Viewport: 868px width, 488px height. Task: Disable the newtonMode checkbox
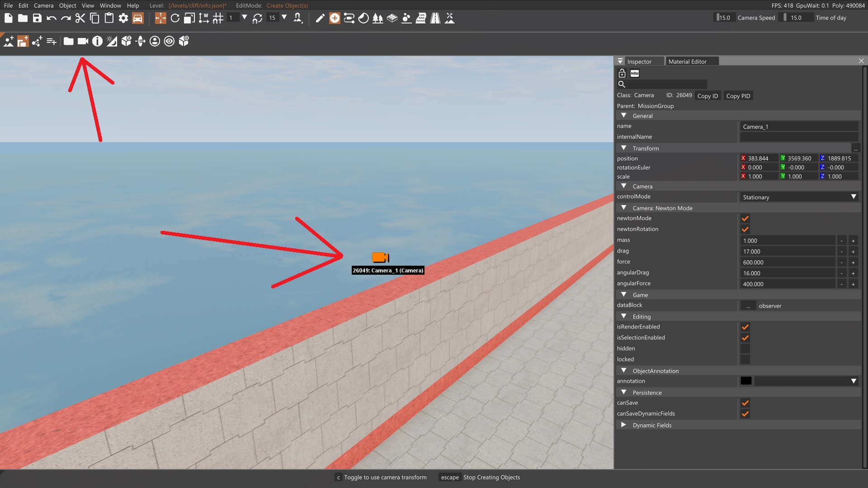(x=745, y=218)
